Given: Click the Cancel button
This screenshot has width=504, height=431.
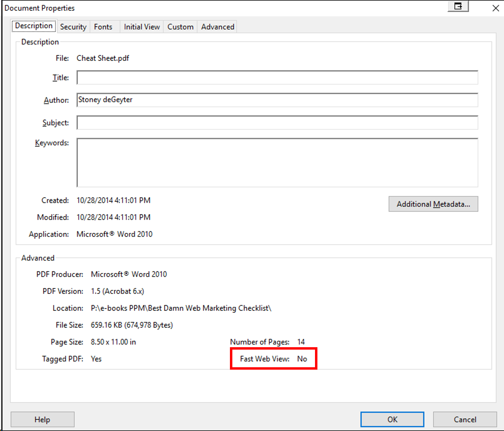Looking at the screenshot, I should 465,419.
